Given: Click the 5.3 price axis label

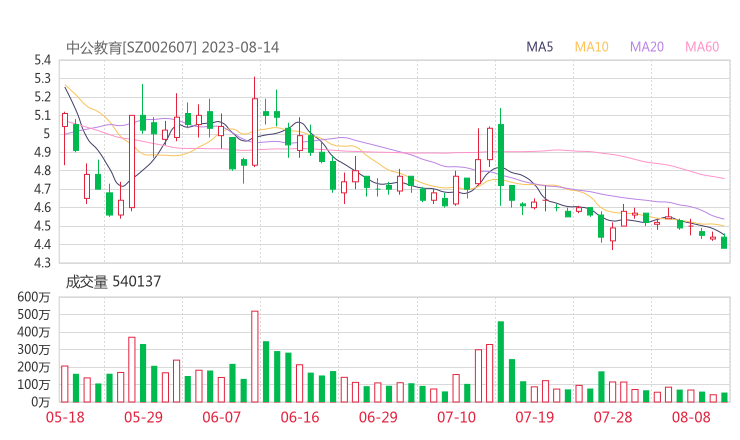Looking at the screenshot, I should (x=42, y=78).
